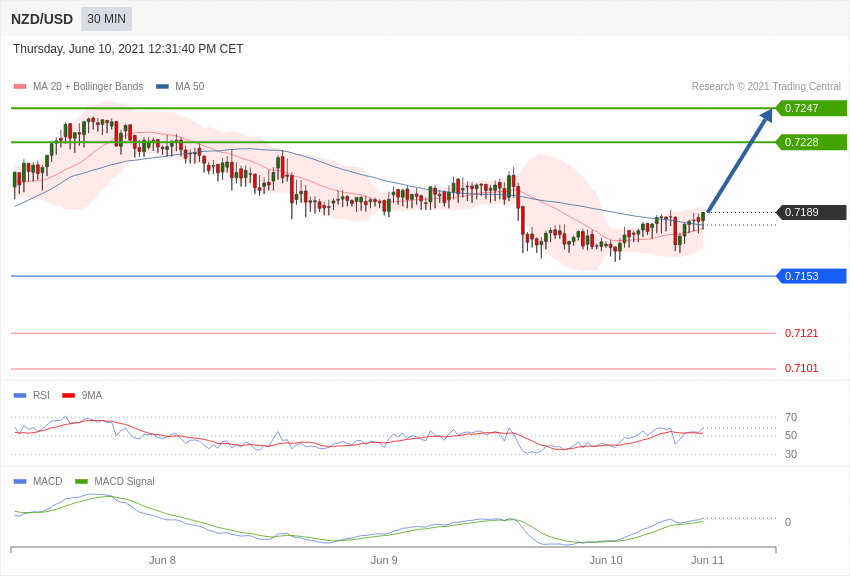Click the 'RSI' legend label
Screen dimensions: 850x576
tap(41, 396)
